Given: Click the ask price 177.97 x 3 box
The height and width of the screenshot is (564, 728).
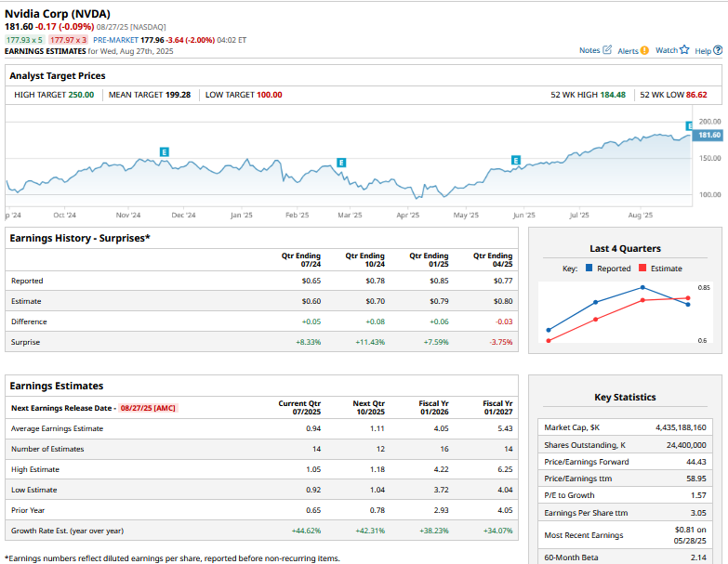Looking at the screenshot, I should click(x=69, y=40).
